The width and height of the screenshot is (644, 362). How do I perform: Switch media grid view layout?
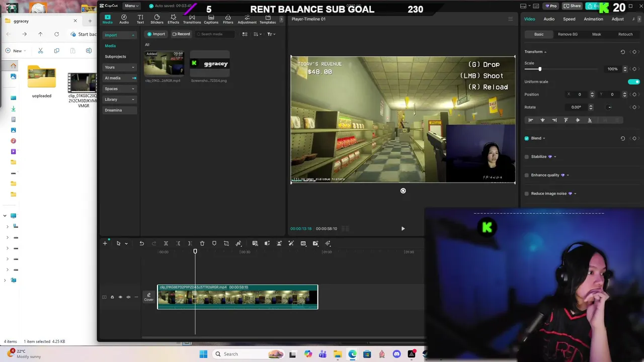point(245,34)
